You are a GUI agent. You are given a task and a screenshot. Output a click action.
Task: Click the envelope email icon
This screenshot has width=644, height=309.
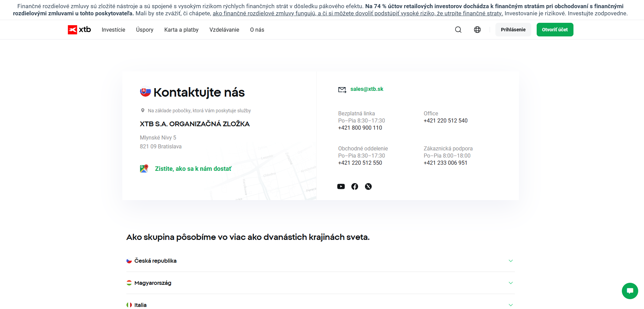tap(342, 90)
